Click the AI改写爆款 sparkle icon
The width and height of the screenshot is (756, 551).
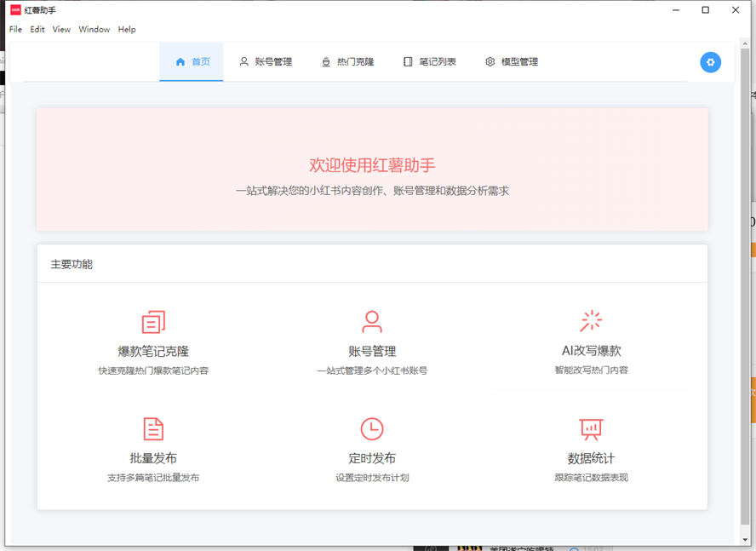(x=591, y=321)
